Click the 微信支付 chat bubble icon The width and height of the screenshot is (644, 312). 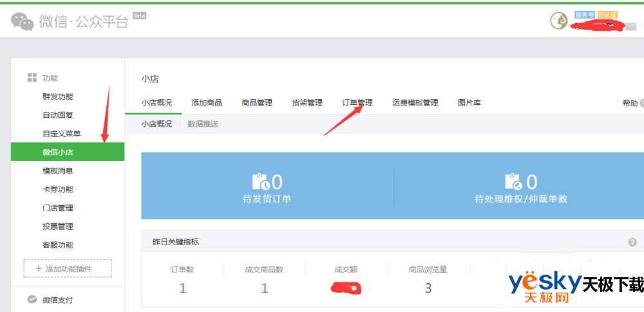(32, 300)
